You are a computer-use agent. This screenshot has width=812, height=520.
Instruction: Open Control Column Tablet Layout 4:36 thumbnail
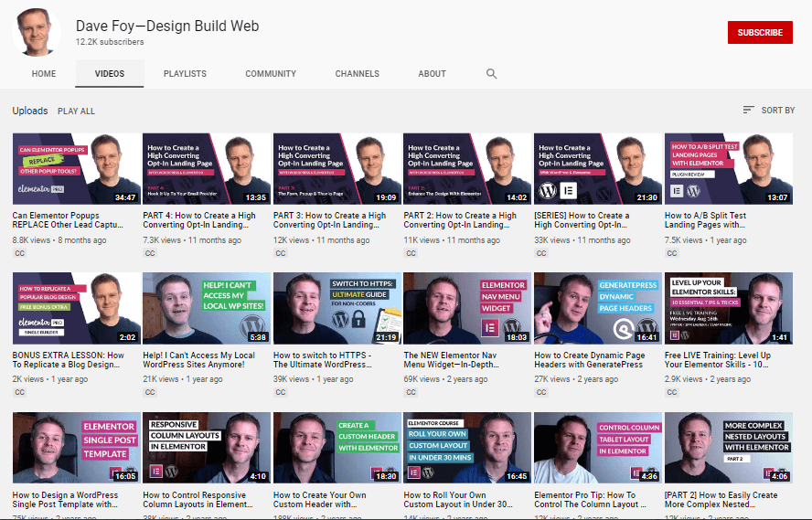coord(598,448)
